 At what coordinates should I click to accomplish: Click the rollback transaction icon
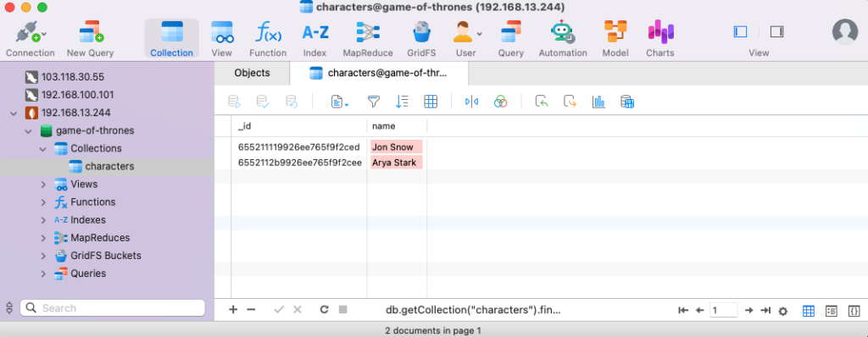[291, 102]
